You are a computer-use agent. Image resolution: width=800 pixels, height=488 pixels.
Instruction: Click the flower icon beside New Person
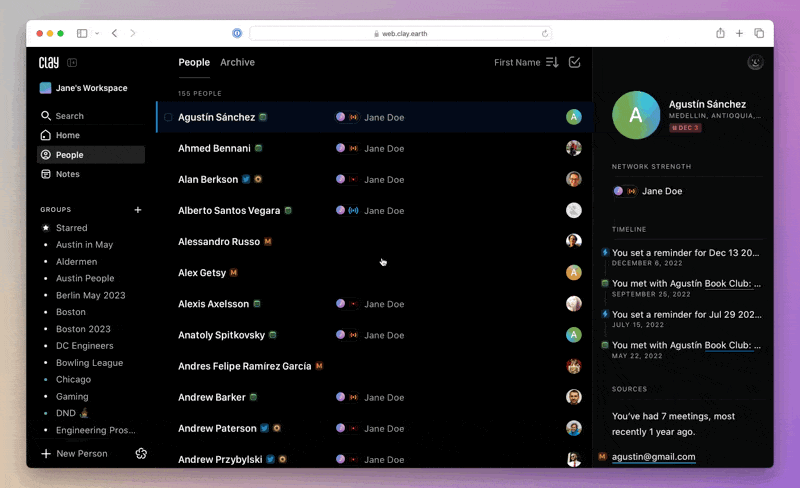(x=141, y=453)
